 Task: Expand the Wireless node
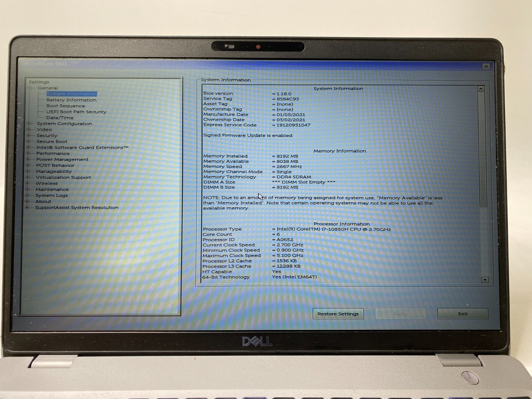coord(28,183)
